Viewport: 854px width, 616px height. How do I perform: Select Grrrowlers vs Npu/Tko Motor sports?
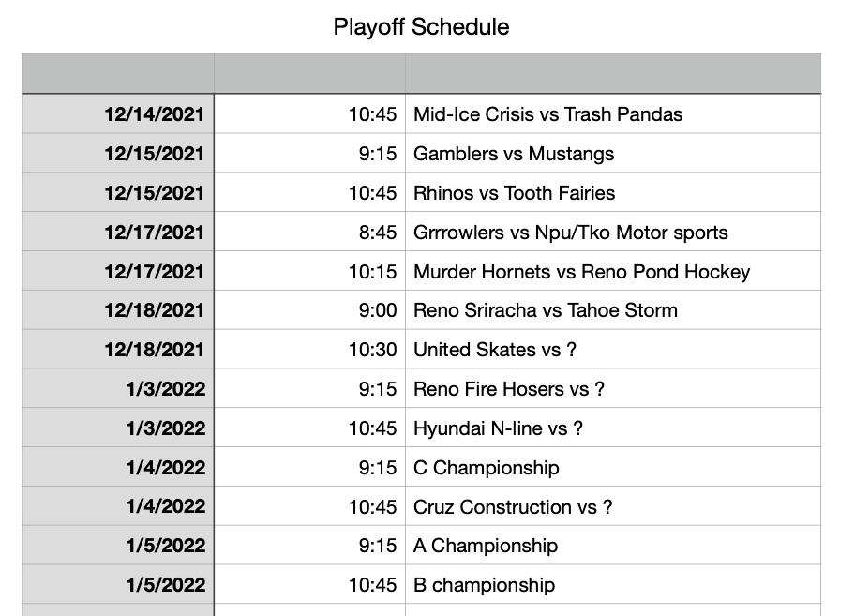pos(570,233)
